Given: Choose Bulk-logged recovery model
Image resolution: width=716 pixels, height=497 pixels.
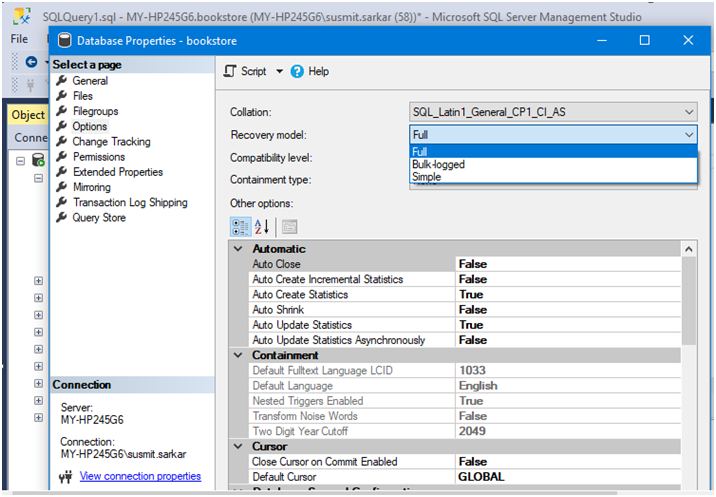Looking at the screenshot, I should (x=553, y=164).
